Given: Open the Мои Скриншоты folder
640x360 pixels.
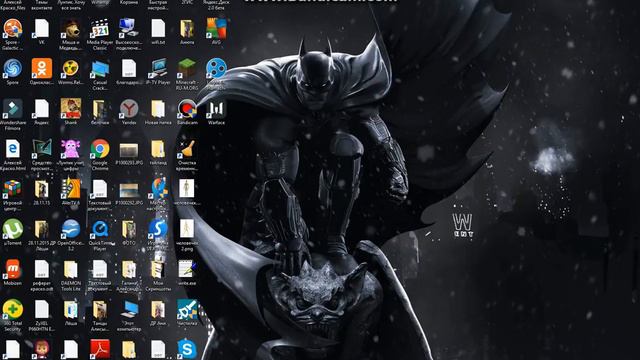Looking at the screenshot, I should tap(158, 269).
